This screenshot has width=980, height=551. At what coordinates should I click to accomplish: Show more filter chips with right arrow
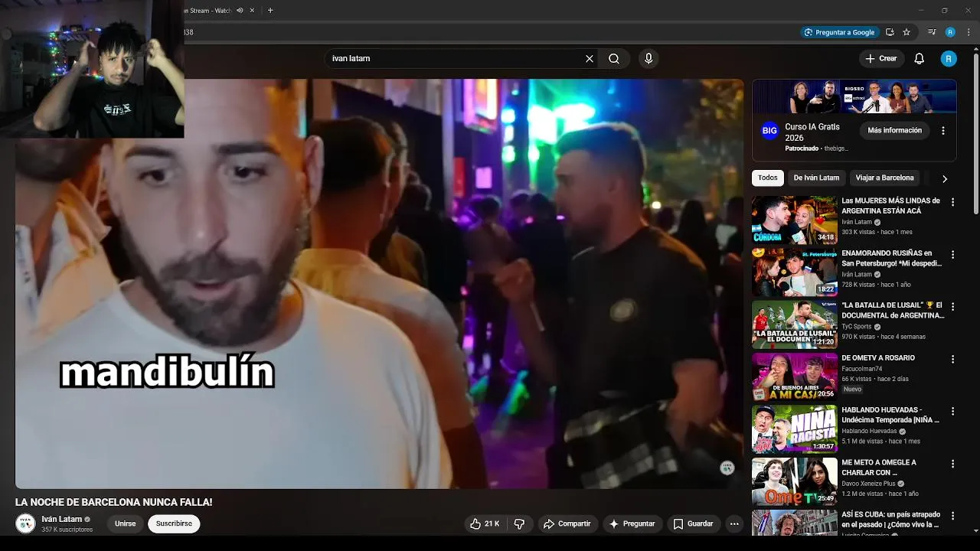(x=945, y=178)
